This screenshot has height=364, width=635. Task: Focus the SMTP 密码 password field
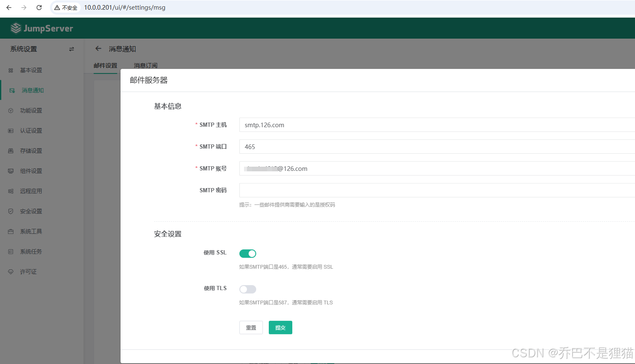tap(437, 190)
